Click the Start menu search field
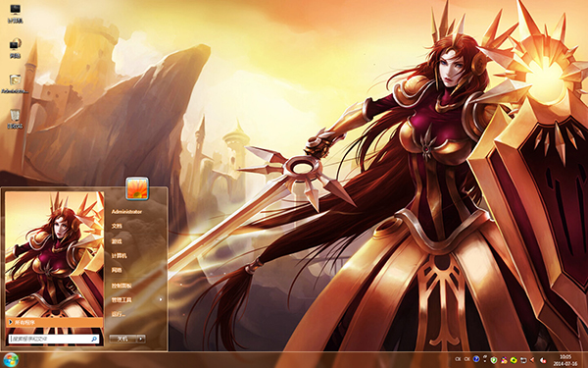Screen dimensions: 588x368 tap(54, 339)
